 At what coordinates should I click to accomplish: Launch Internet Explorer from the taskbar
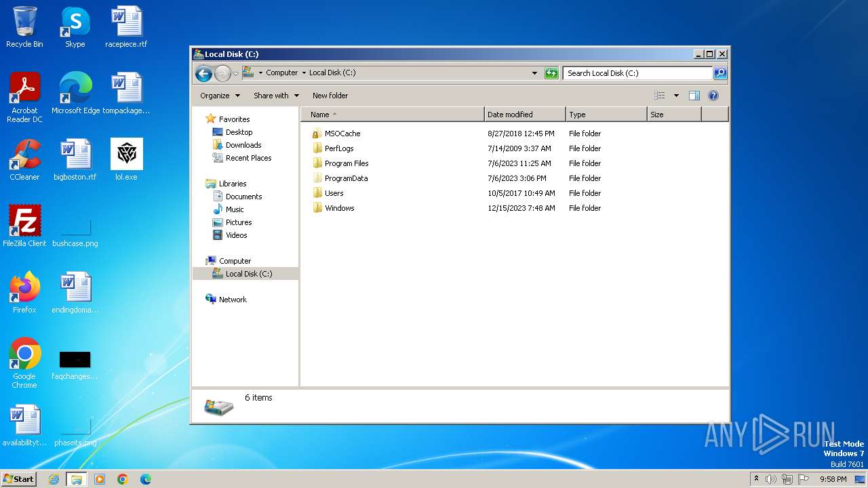(54, 479)
